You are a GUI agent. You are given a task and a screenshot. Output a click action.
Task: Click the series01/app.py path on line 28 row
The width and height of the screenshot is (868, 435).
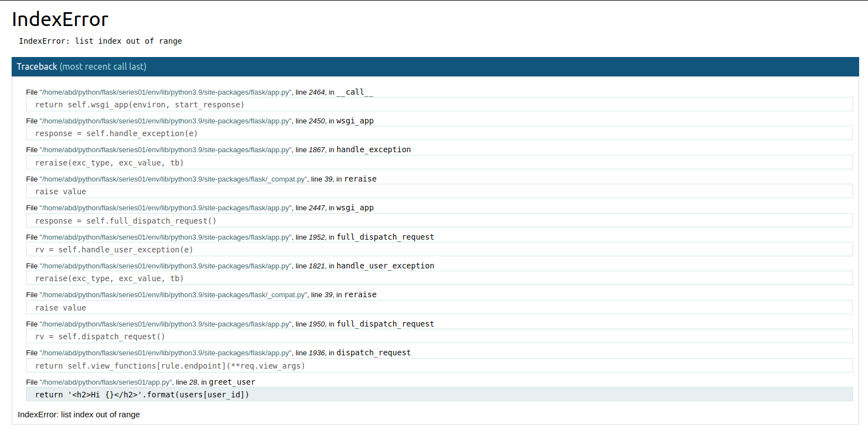coord(106,382)
